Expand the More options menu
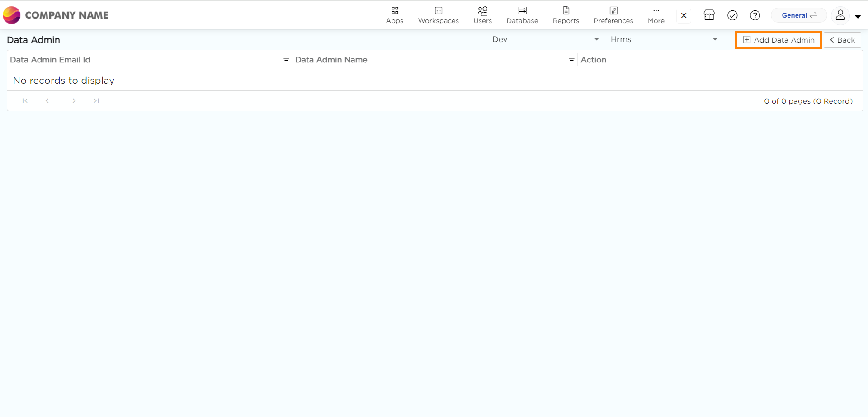The height and width of the screenshot is (417, 868). (x=656, y=15)
